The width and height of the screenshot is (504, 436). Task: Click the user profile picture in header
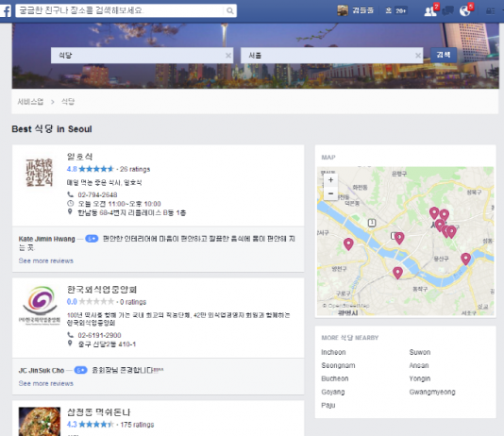[343, 10]
